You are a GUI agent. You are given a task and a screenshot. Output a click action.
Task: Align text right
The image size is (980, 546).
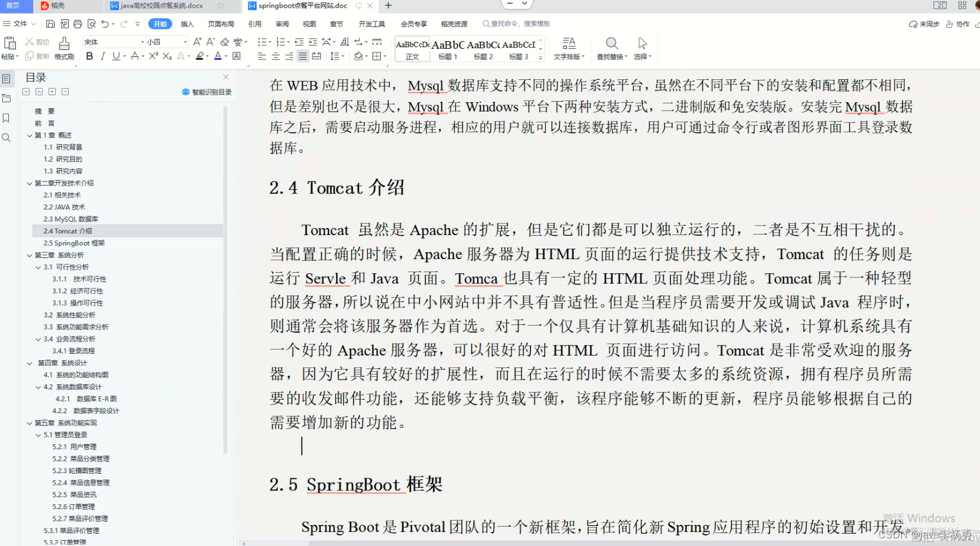coord(289,56)
